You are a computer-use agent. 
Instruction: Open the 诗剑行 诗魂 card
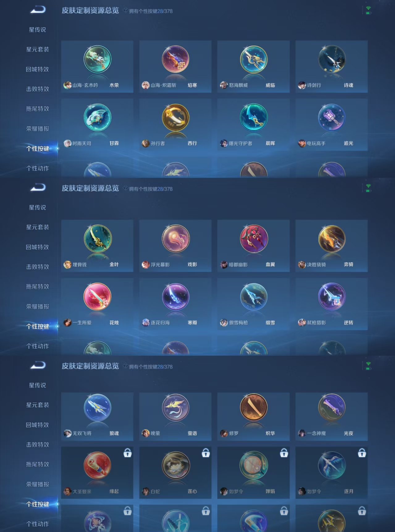click(x=331, y=66)
